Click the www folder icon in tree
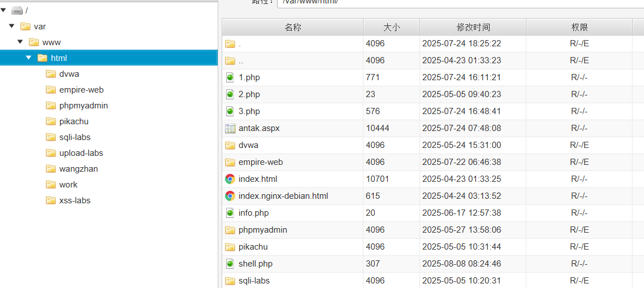The image size is (644, 288). (34, 42)
